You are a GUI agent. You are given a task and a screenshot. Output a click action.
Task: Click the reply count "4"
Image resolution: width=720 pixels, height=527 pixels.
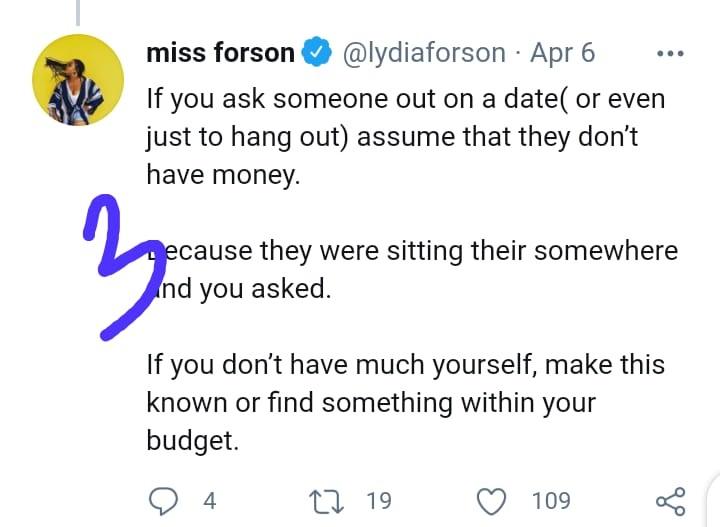[x=209, y=500]
